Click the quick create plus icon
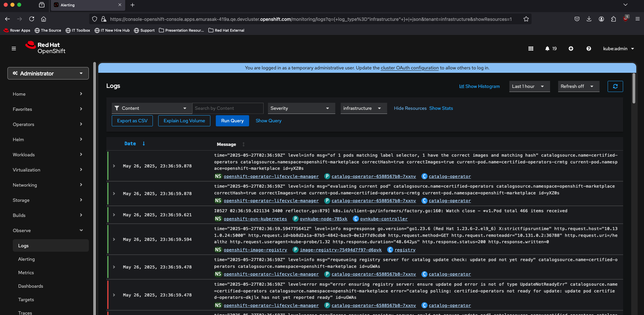This screenshot has height=315, width=644. pyautogui.click(x=571, y=49)
